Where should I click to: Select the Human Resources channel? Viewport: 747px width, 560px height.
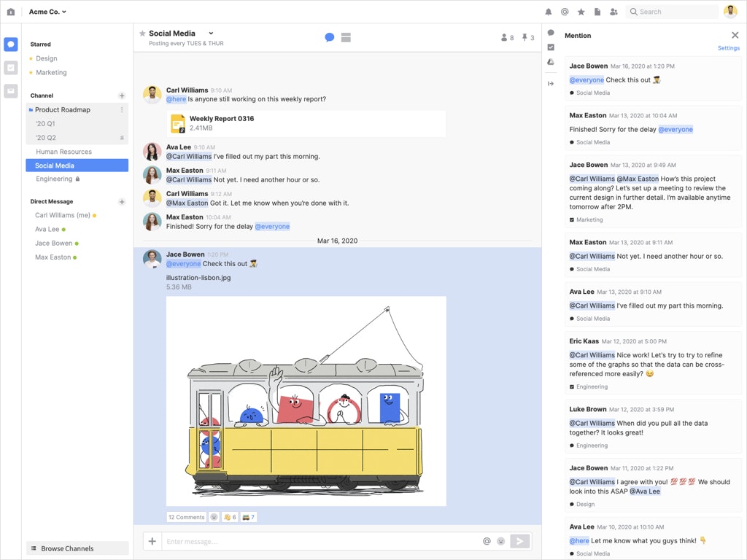(x=64, y=152)
